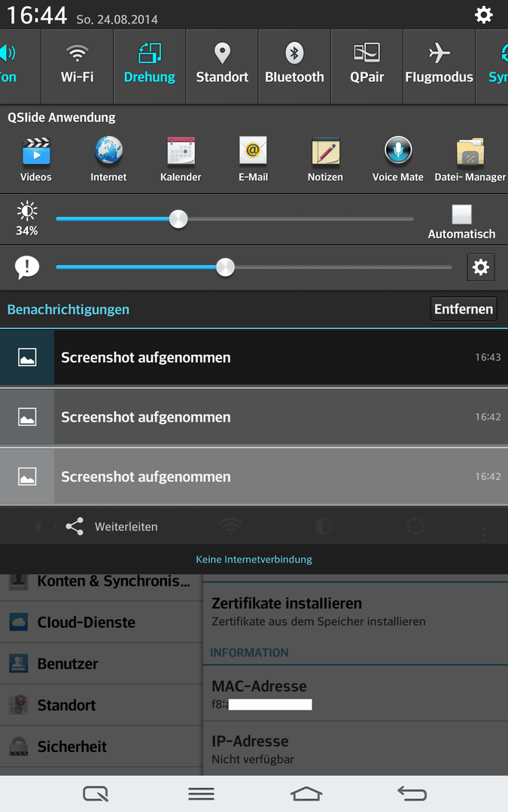
Task: Tap Entfernen to clear notifications
Action: 464,309
